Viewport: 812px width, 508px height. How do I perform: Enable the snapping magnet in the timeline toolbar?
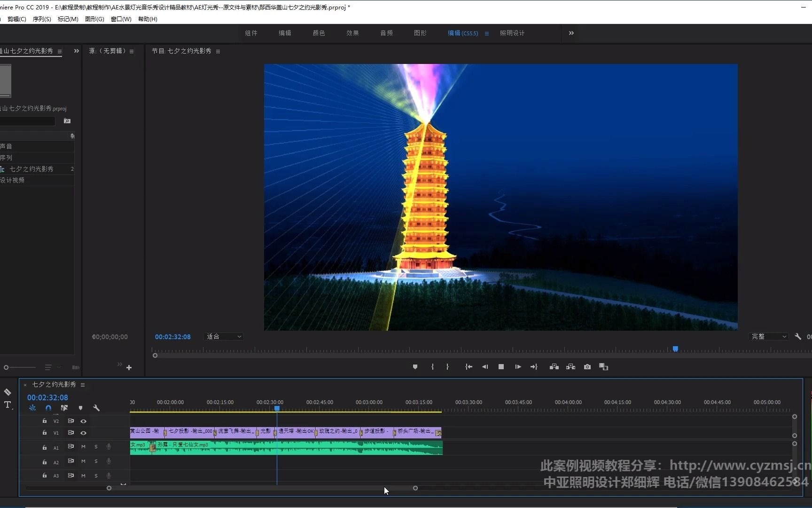tap(48, 408)
